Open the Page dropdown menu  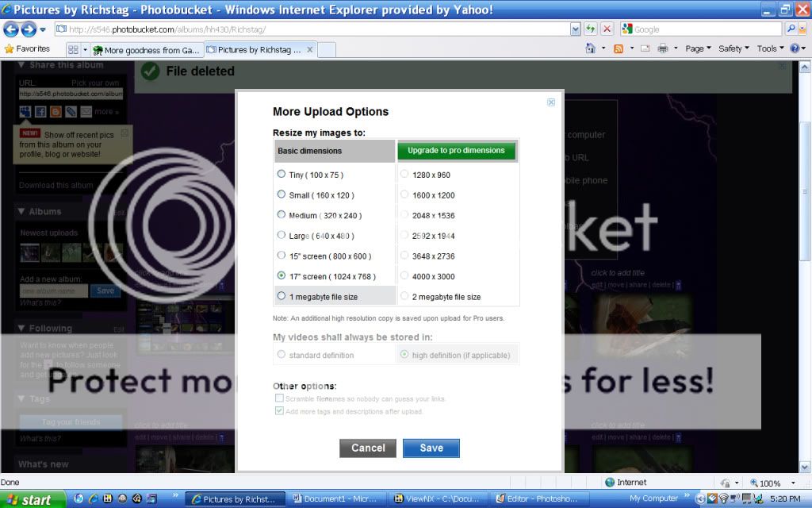click(698, 48)
